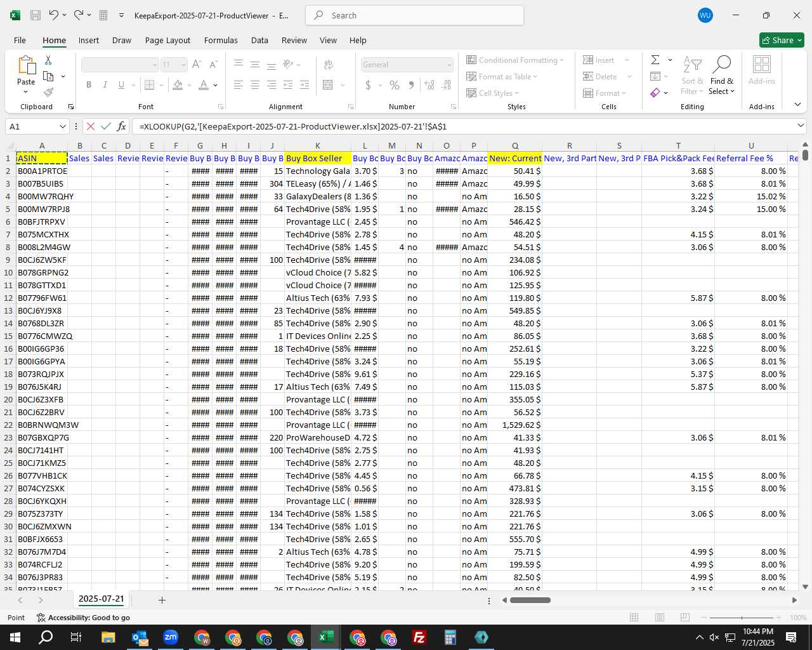Click Increase Indent icon

pos(304,84)
